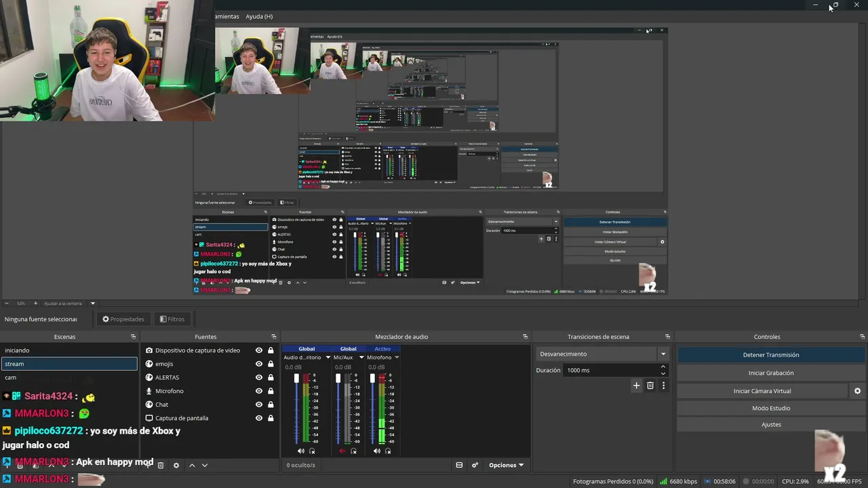The image size is (868, 488).
Task: Unlock the emojis source
Action: point(271,364)
